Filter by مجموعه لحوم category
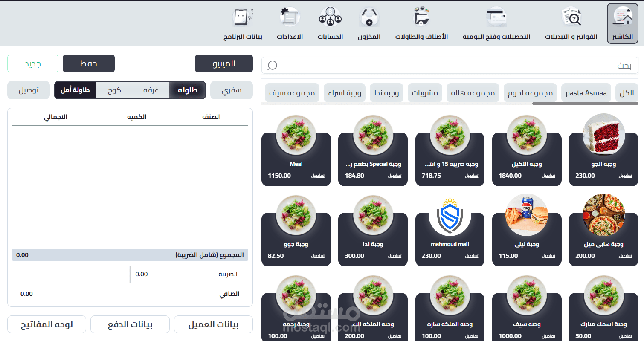This screenshot has width=644, height=341. (x=530, y=93)
